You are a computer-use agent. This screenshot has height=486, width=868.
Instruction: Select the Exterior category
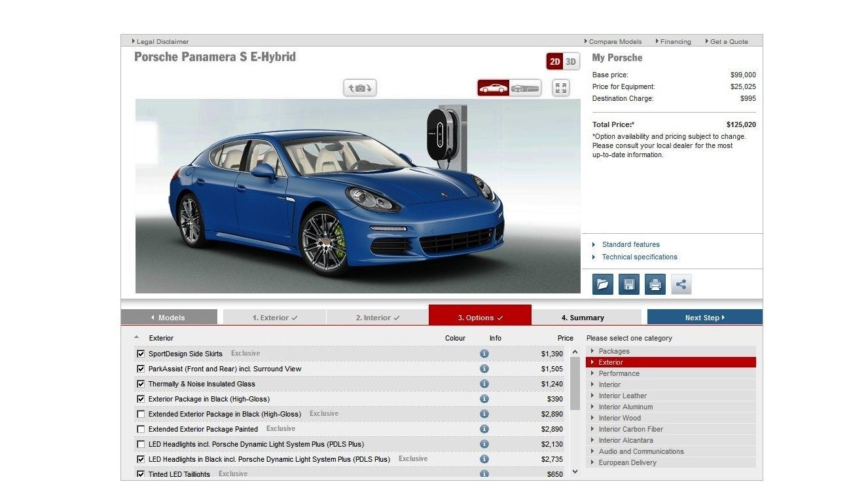pos(671,362)
